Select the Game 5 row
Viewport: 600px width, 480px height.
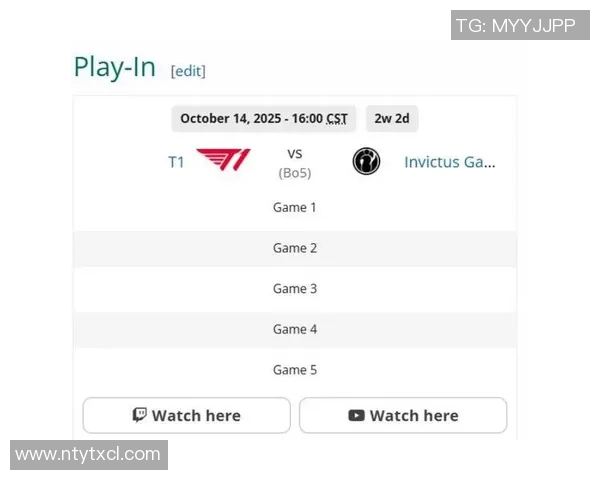[x=295, y=370]
